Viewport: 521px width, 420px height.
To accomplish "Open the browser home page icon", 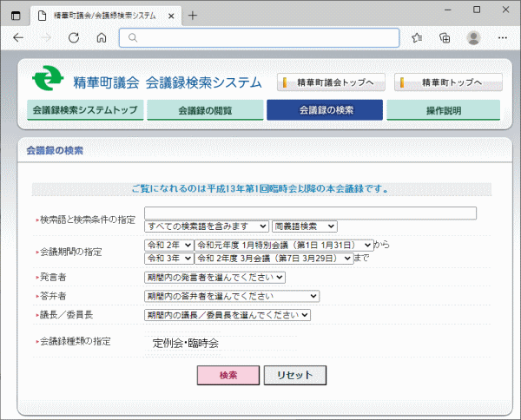I will [x=102, y=38].
